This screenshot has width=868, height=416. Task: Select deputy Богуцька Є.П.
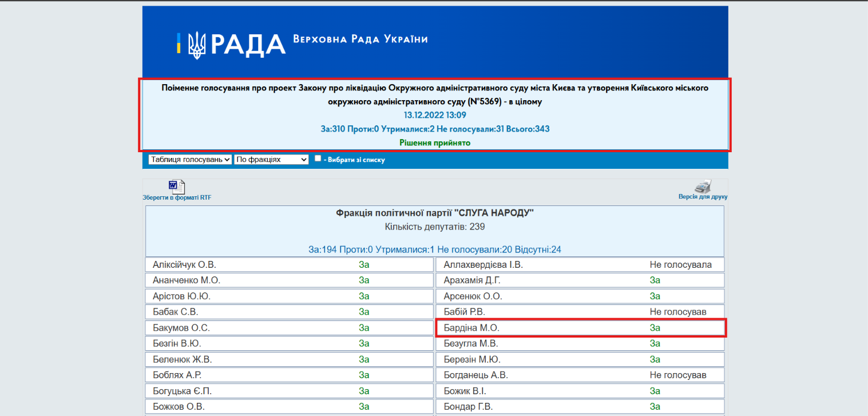tap(182, 391)
